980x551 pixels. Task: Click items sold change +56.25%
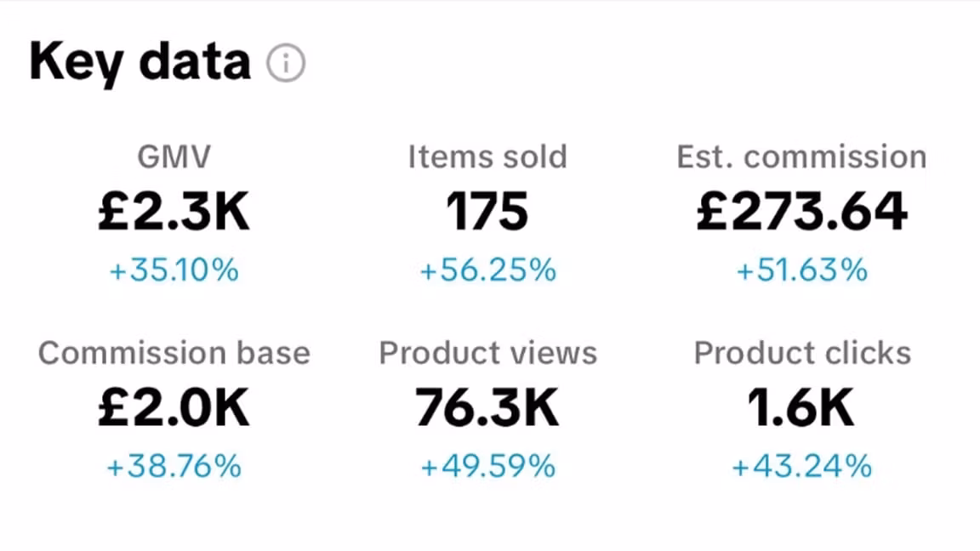pyautogui.click(x=487, y=271)
